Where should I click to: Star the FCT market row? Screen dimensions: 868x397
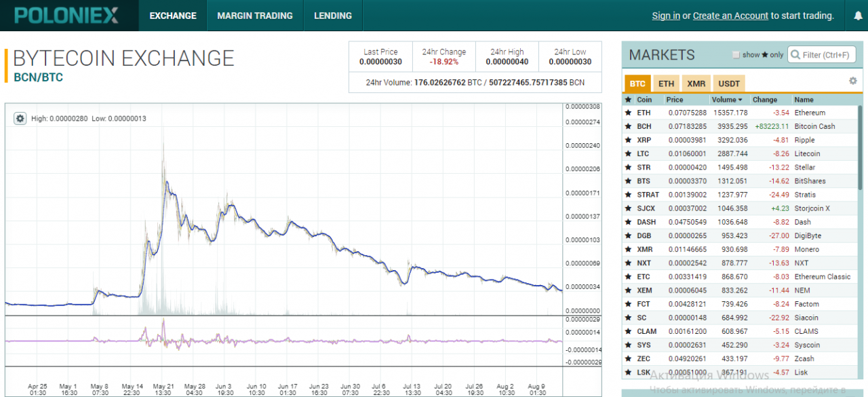pos(628,304)
